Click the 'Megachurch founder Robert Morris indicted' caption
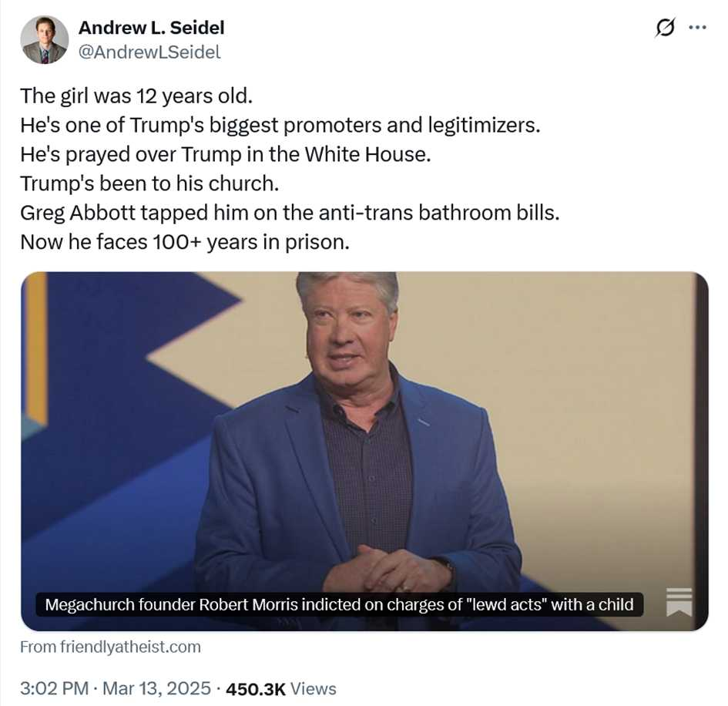Screen dimensions: 728x706 pos(340,604)
